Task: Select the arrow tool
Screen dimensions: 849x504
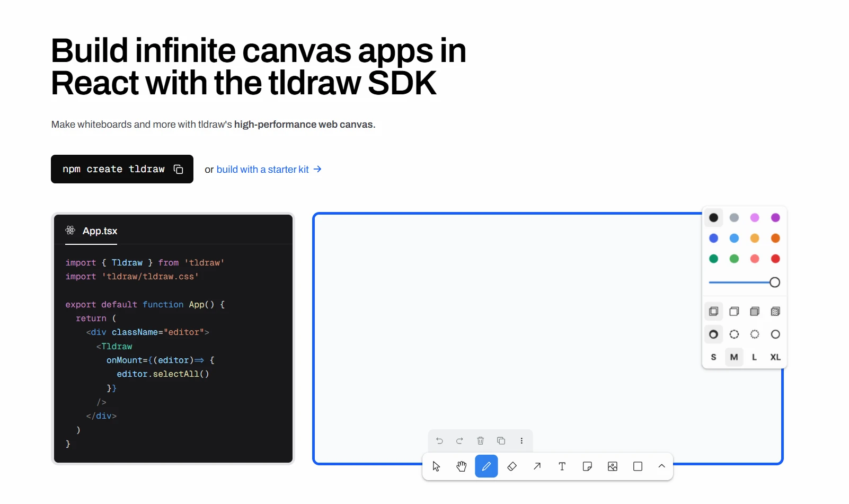Action: click(537, 466)
